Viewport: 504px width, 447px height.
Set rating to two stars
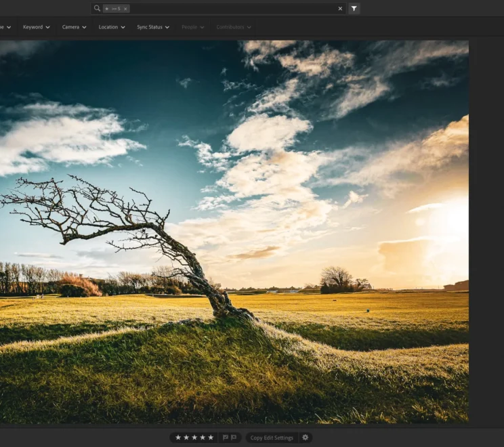point(186,438)
